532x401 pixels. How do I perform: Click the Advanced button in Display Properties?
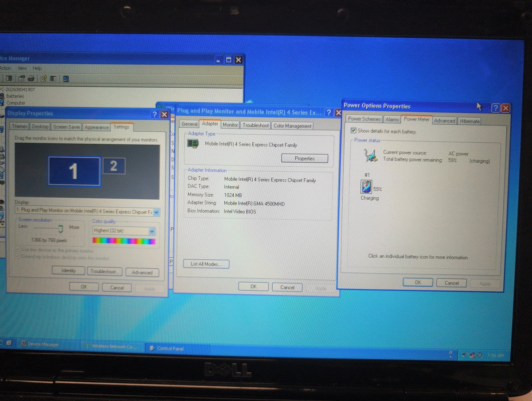click(142, 272)
